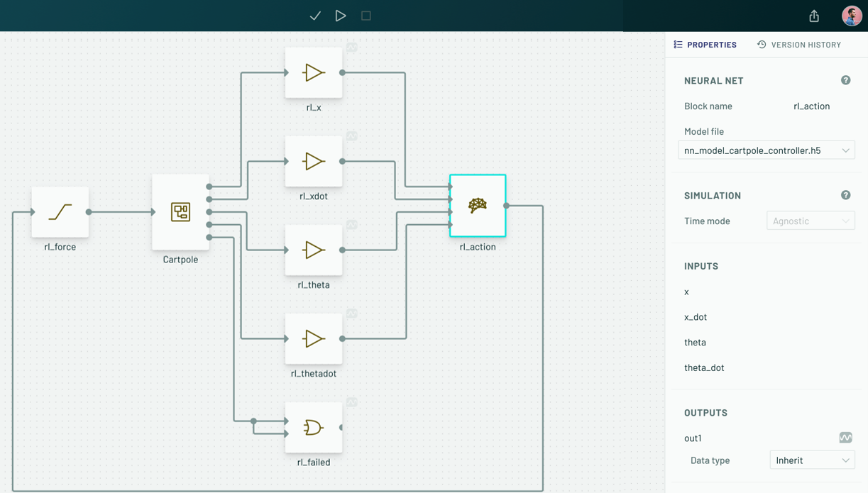Switch to the Version History tab
The height and width of the screenshot is (493, 868).
(799, 45)
